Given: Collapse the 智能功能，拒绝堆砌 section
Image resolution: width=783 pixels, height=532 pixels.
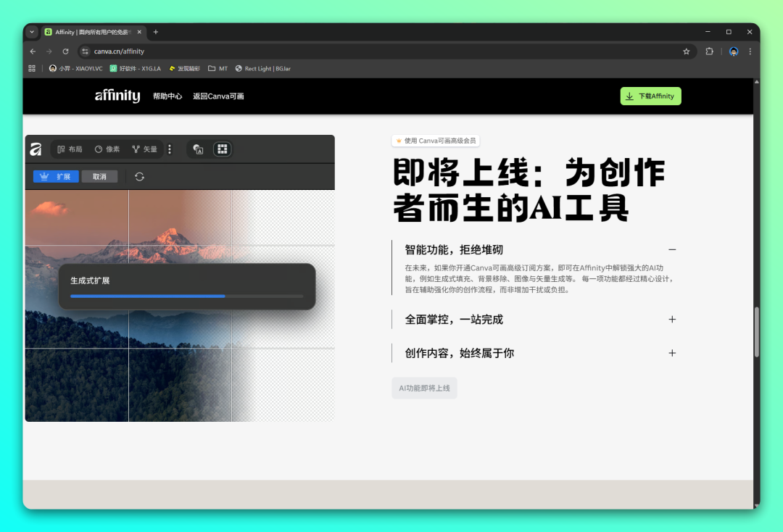Looking at the screenshot, I should click(672, 249).
